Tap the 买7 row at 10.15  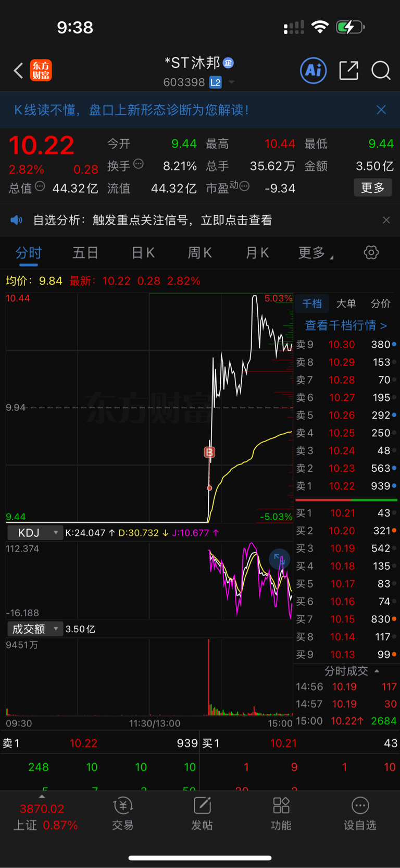point(346,619)
